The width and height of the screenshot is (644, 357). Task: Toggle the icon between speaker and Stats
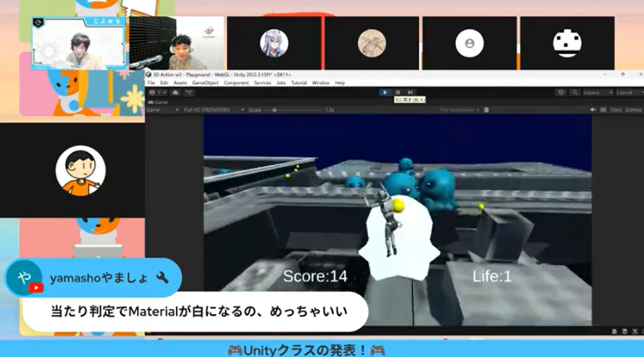click(x=603, y=110)
